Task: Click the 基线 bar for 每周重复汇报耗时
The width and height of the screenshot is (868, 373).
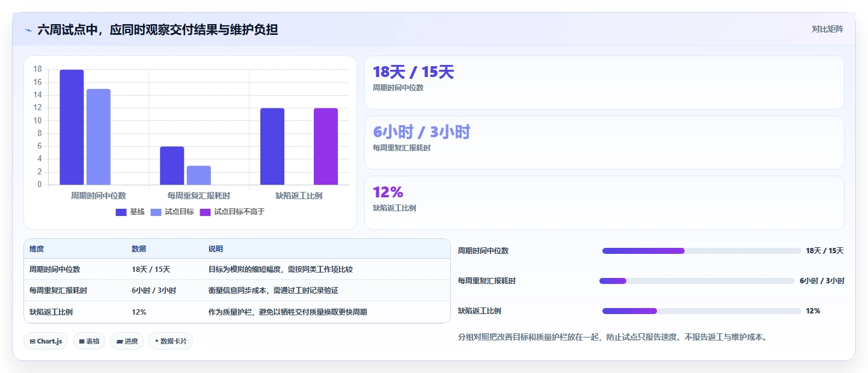Action: 172,165
